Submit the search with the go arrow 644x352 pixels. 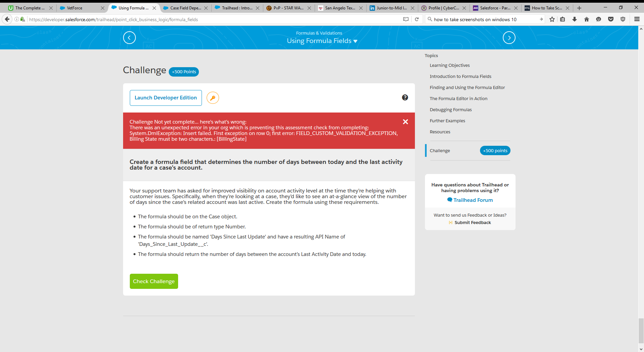(541, 19)
